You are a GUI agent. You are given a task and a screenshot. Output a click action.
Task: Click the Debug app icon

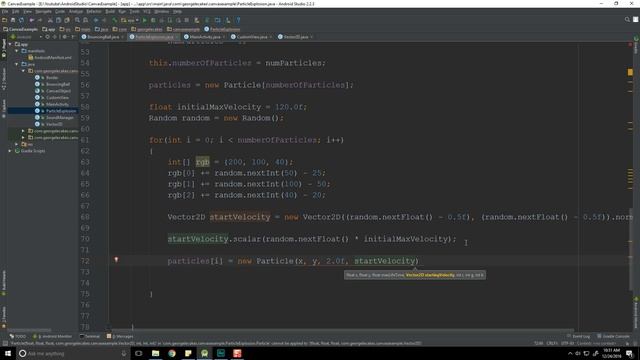(153, 20)
